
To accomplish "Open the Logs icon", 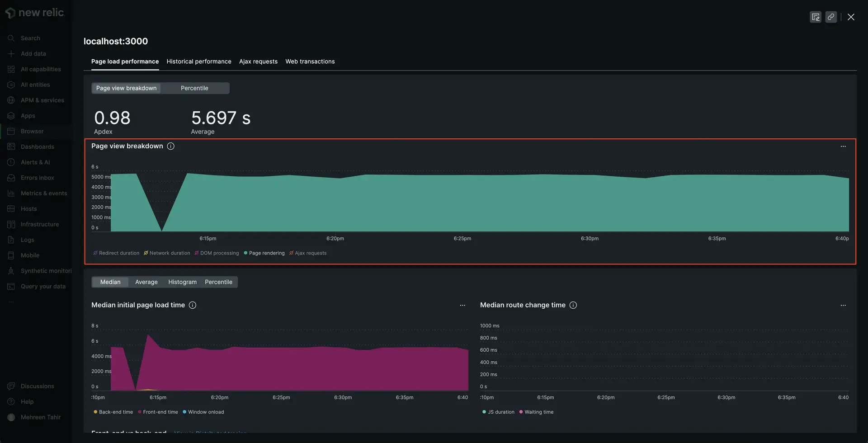I will (11, 240).
